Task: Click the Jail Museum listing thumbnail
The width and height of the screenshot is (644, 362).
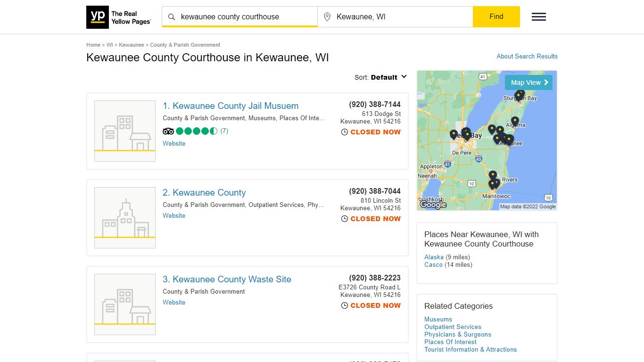Action: pyautogui.click(x=125, y=131)
